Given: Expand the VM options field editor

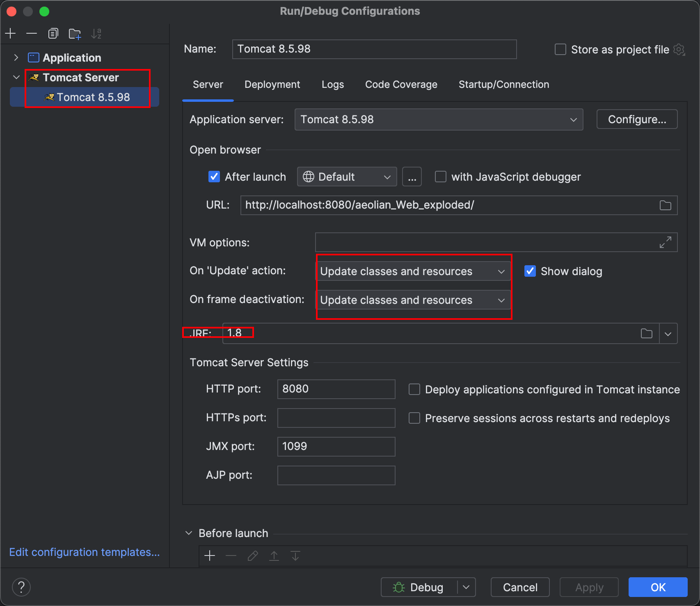Looking at the screenshot, I should pyautogui.click(x=665, y=242).
